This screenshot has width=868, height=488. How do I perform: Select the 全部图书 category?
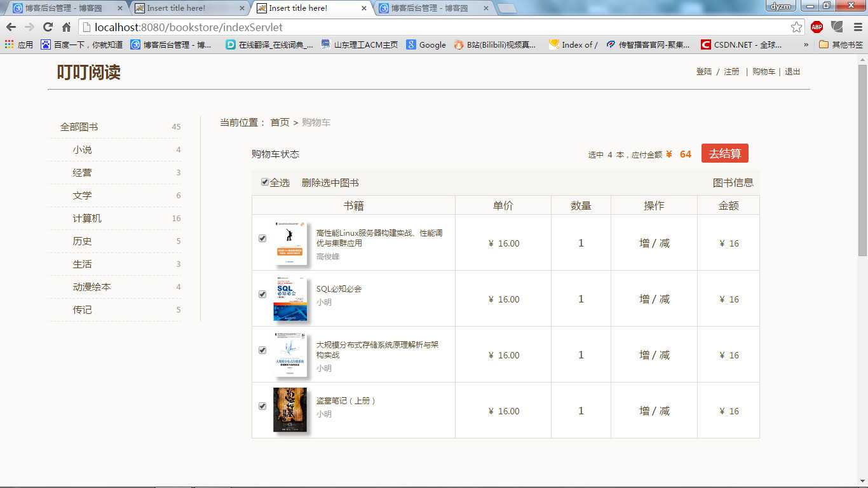pos(79,127)
